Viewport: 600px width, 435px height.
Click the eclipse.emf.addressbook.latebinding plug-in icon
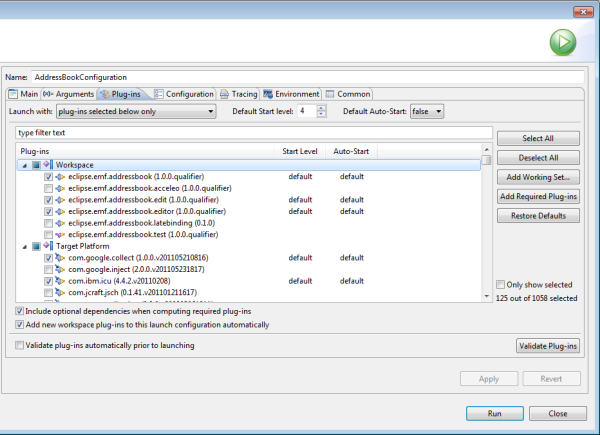point(60,222)
